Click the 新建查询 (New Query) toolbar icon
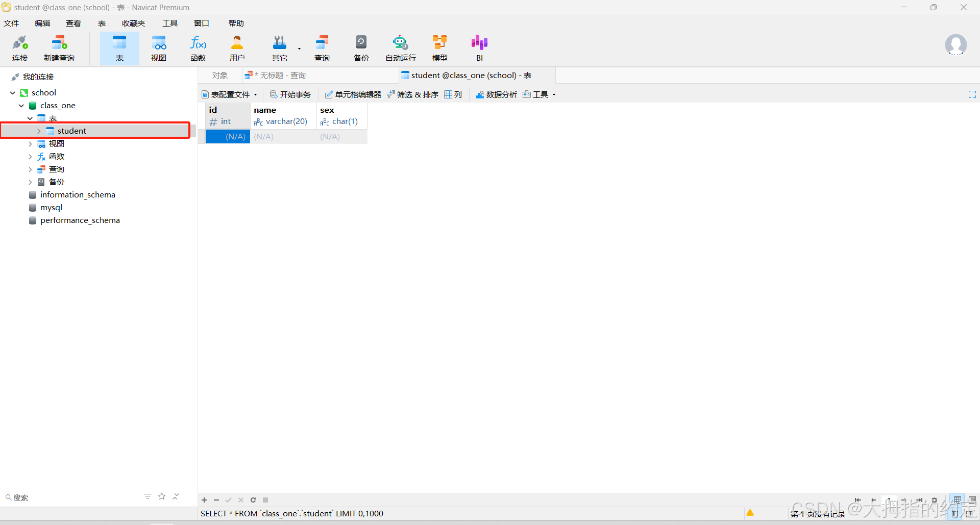 tap(59, 48)
